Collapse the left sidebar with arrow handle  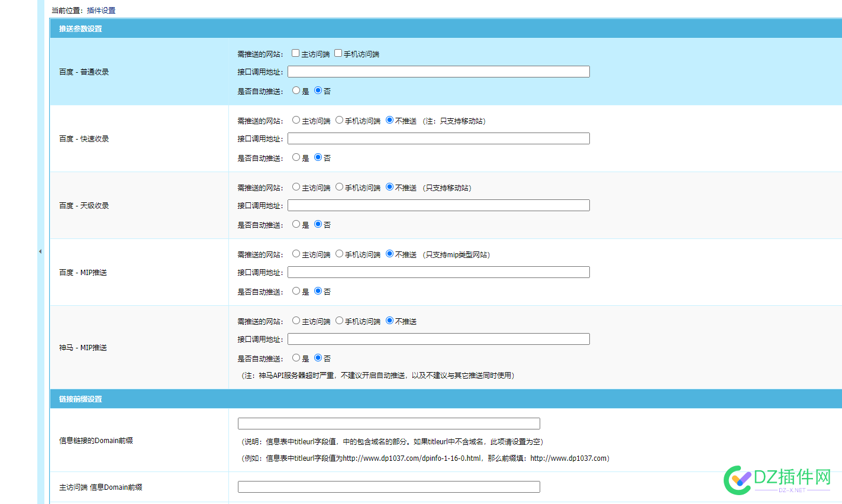tap(40, 251)
